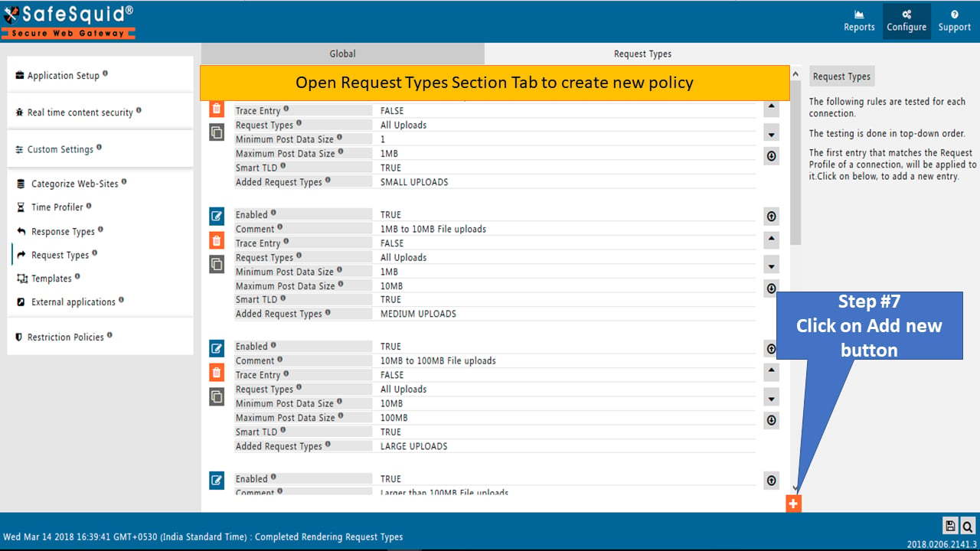Open the Support section

click(954, 21)
